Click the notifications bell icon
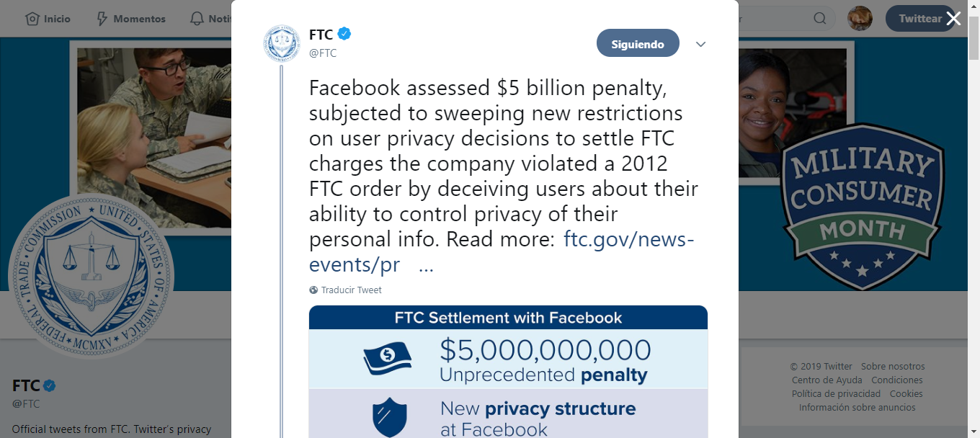The image size is (980, 438). [x=197, y=19]
